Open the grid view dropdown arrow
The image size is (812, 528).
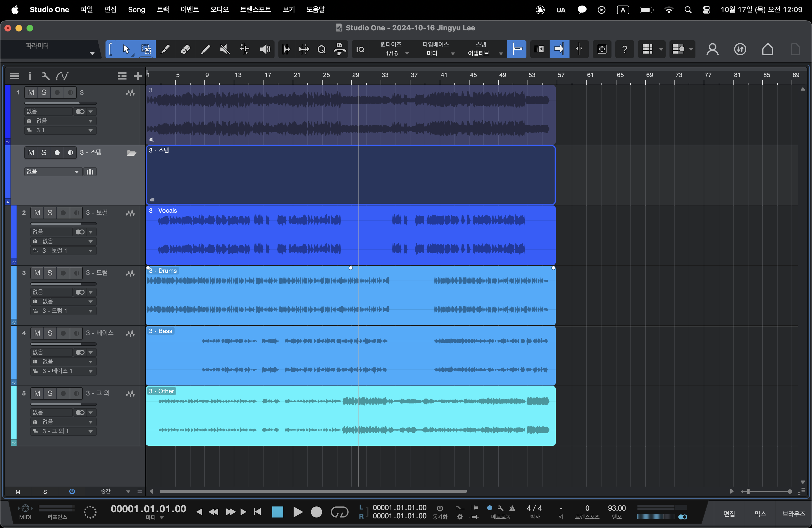[661, 49]
